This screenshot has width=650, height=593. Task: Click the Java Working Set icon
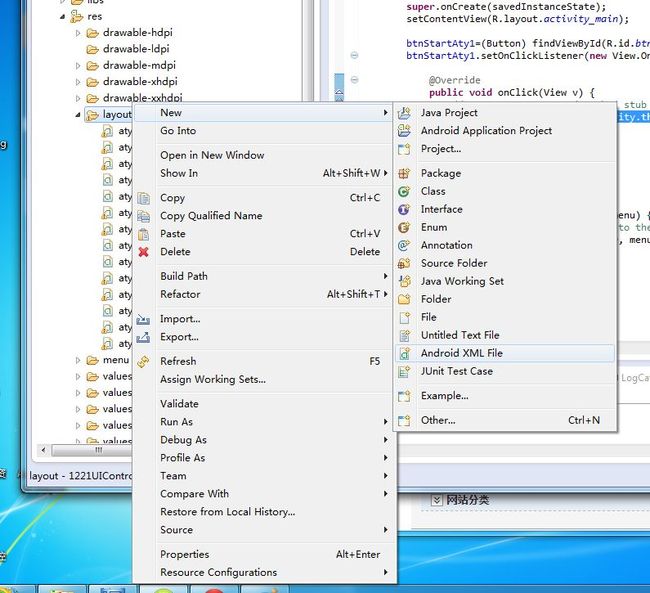pyautogui.click(x=404, y=281)
